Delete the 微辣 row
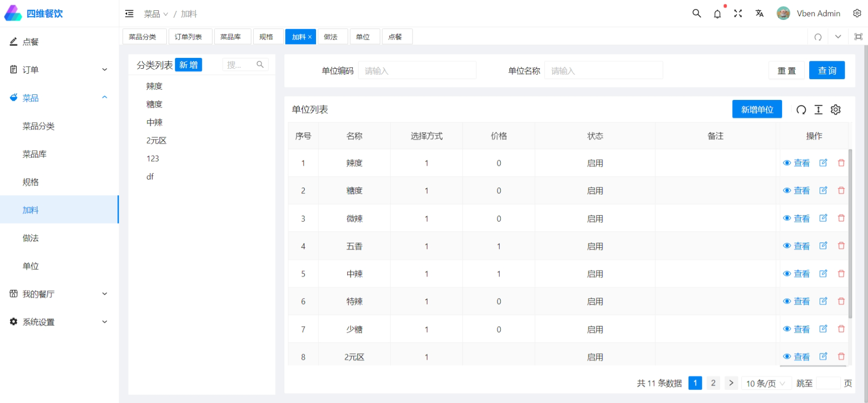The width and height of the screenshot is (868, 403). 841,218
